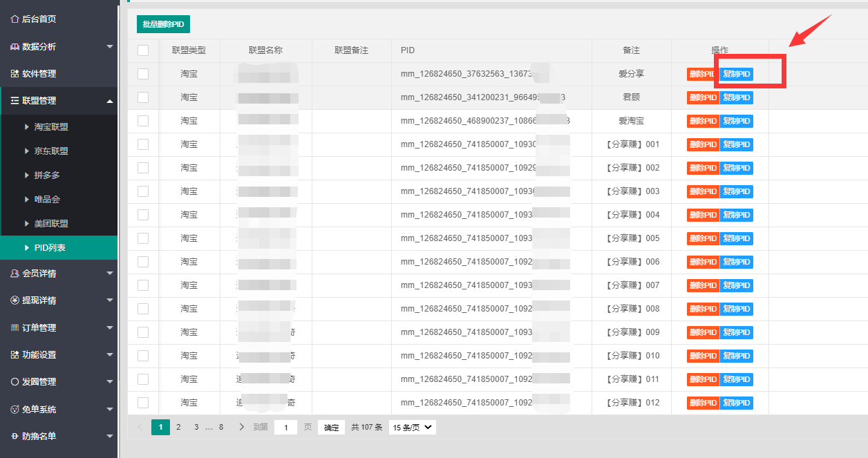
Task: Check the row with remark 爱分享
Action: (143, 74)
